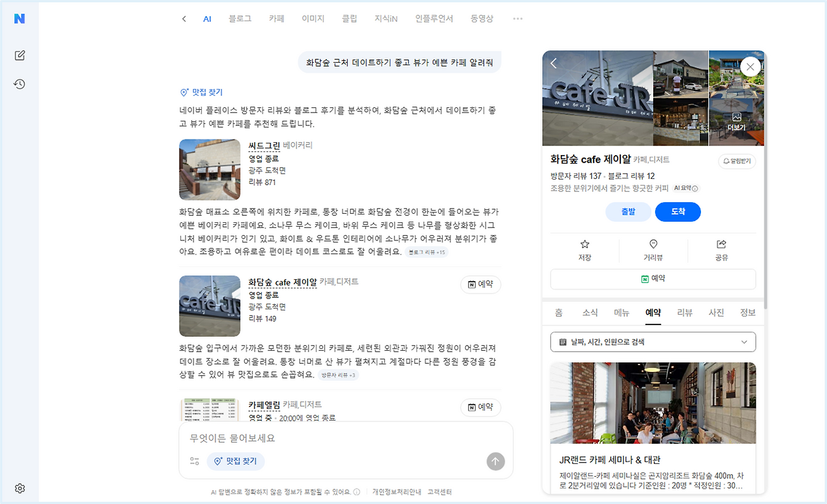
Task: Open the 동영상 tab
Action: [x=482, y=19]
